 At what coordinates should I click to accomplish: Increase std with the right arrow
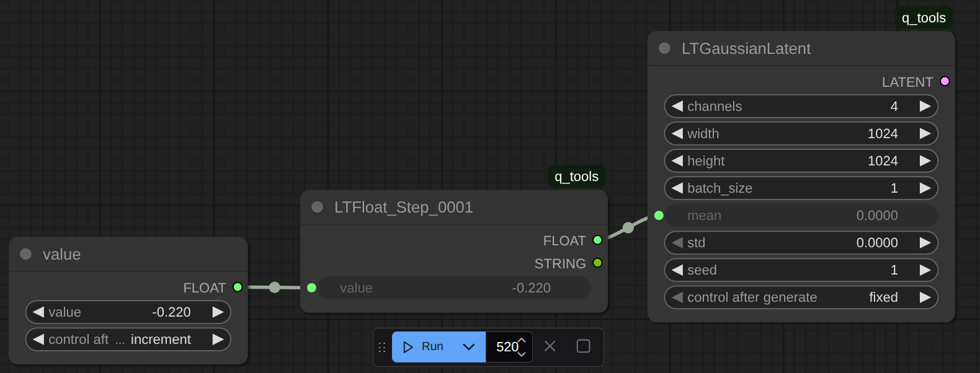click(925, 242)
